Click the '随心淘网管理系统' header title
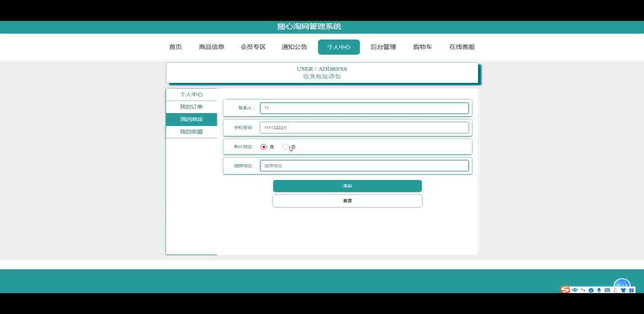 pyautogui.click(x=309, y=27)
